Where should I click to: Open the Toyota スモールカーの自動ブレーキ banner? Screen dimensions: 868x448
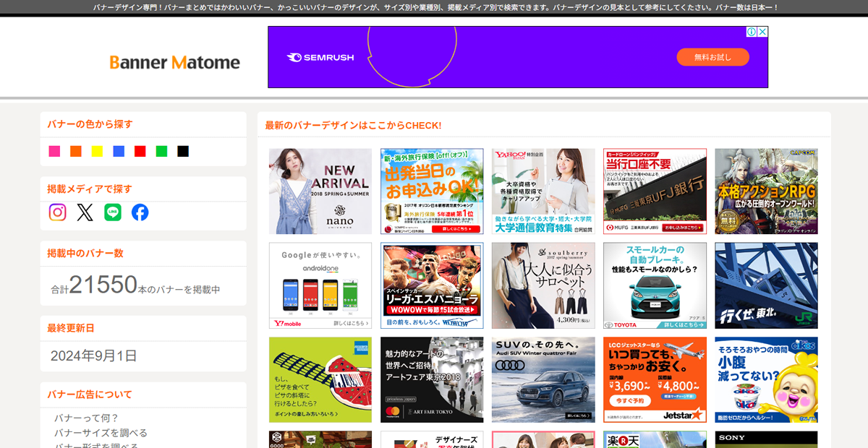click(655, 285)
